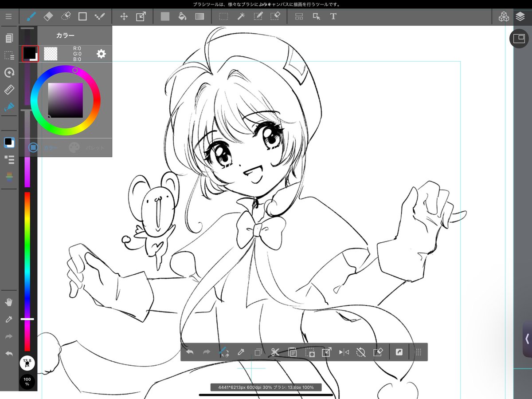Open color panel settings gear
Screen dimensions: 532x399
pos(102,54)
